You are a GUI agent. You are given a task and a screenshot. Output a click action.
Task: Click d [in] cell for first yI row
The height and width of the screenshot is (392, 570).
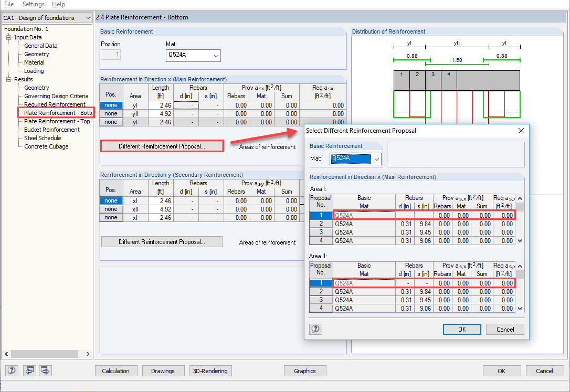coord(186,105)
